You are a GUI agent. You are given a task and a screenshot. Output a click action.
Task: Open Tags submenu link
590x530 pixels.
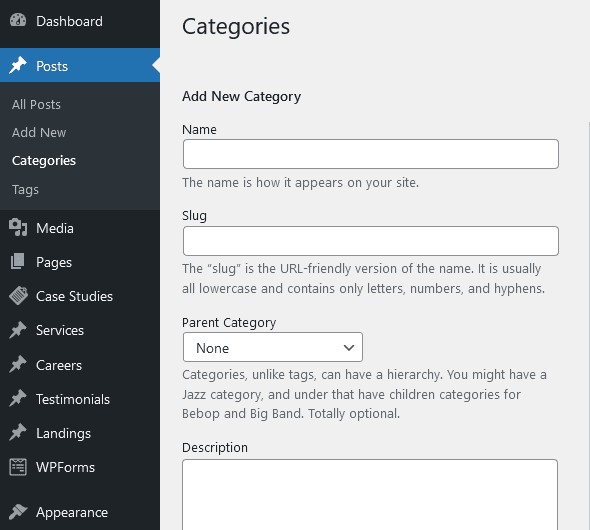coord(25,189)
